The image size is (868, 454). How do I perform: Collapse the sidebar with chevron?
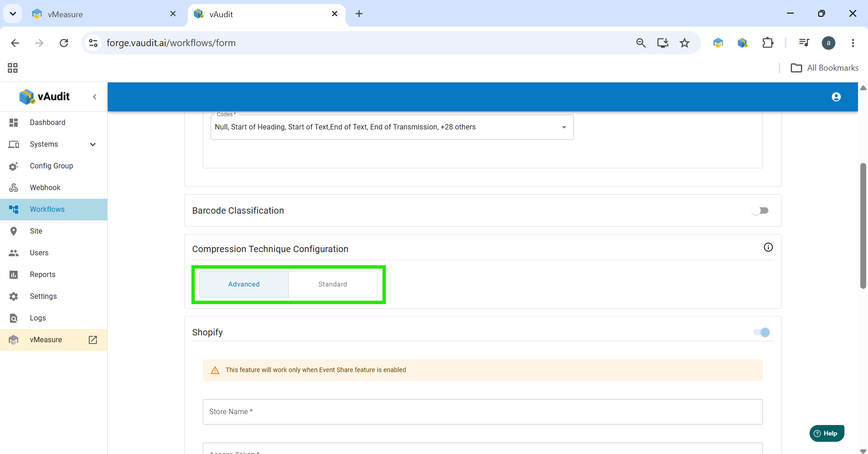pyautogui.click(x=95, y=97)
